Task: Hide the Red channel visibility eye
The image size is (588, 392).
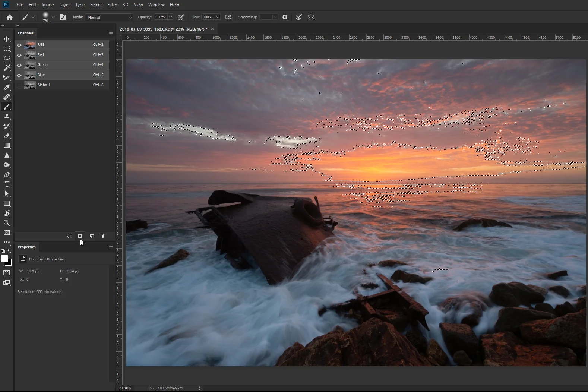Action: tap(19, 55)
